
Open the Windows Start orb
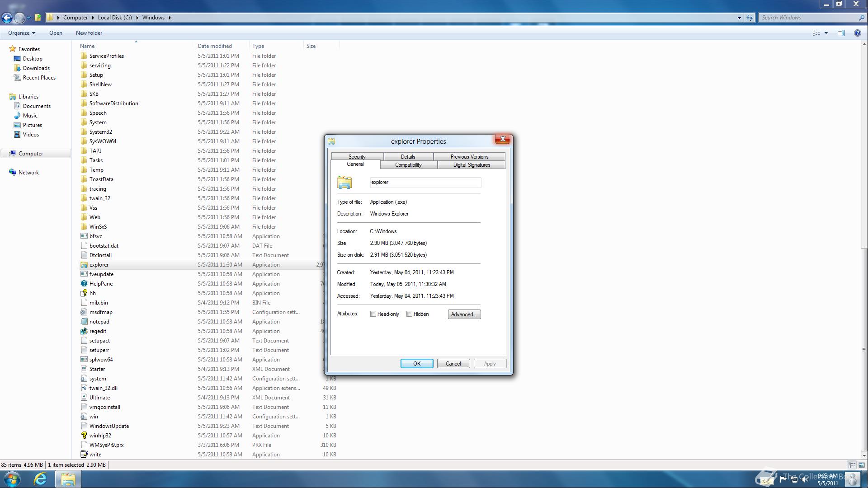[x=12, y=479]
